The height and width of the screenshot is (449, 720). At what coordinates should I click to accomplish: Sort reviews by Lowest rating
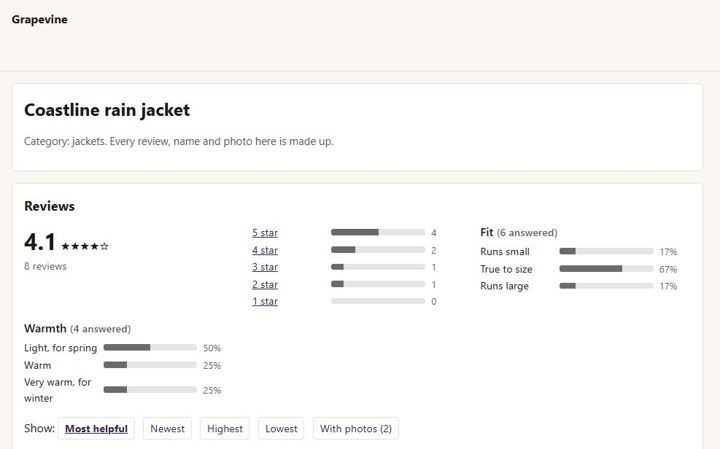tap(281, 428)
